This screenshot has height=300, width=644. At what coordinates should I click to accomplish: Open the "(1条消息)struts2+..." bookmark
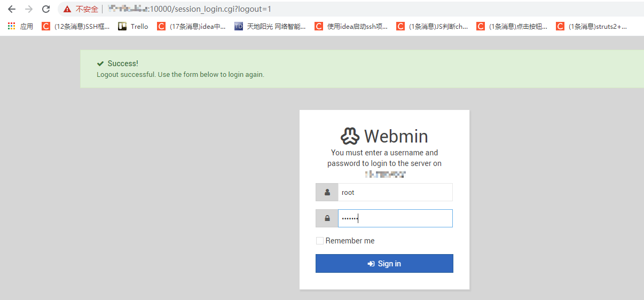[592, 26]
